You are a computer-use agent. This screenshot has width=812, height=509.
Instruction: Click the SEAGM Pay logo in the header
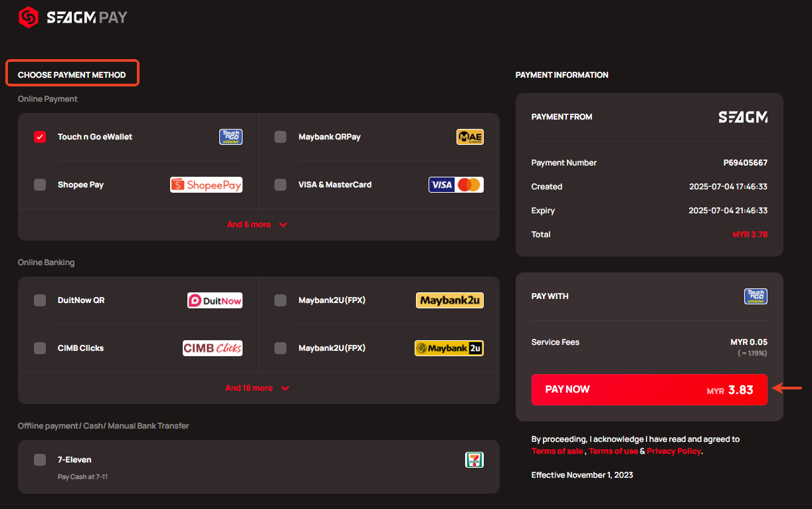click(73, 17)
